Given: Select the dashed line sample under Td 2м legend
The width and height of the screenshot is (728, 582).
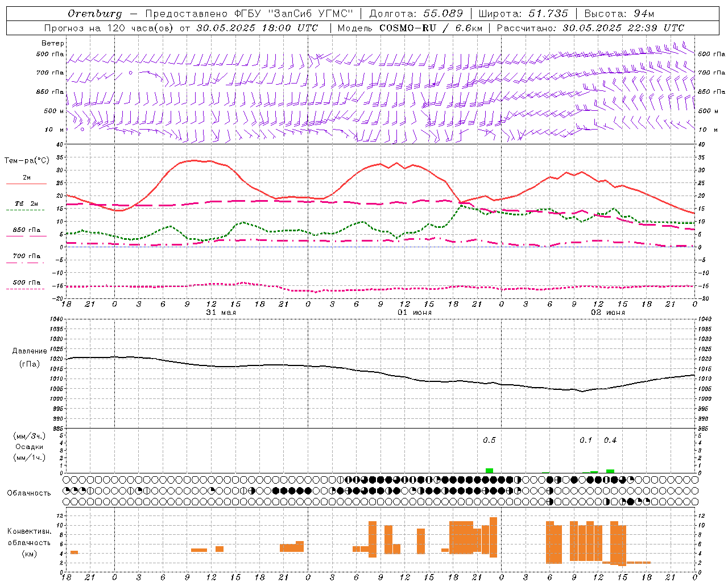Looking at the screenshot, I should point(26,210).
